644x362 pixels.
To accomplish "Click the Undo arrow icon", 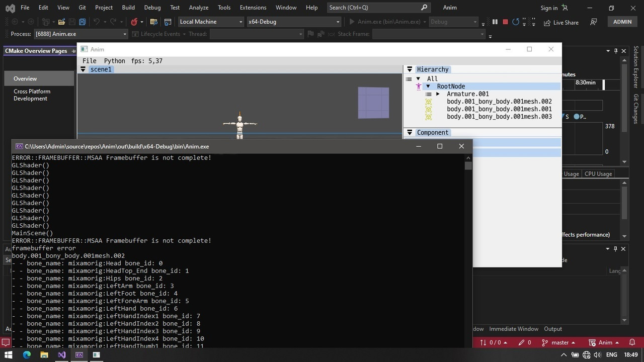I will click(97, 22).
